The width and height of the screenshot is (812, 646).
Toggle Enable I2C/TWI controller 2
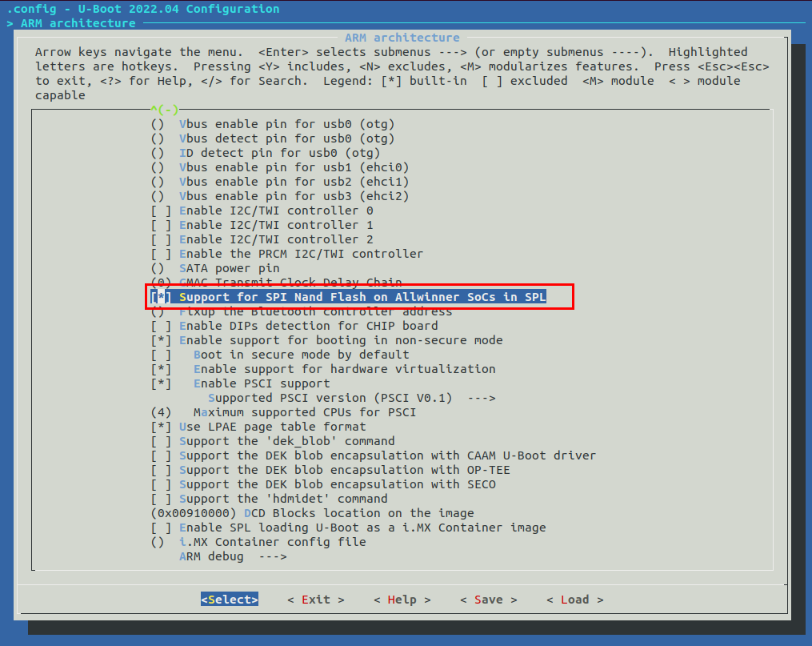pyautogui.click(x=262, y=240)
